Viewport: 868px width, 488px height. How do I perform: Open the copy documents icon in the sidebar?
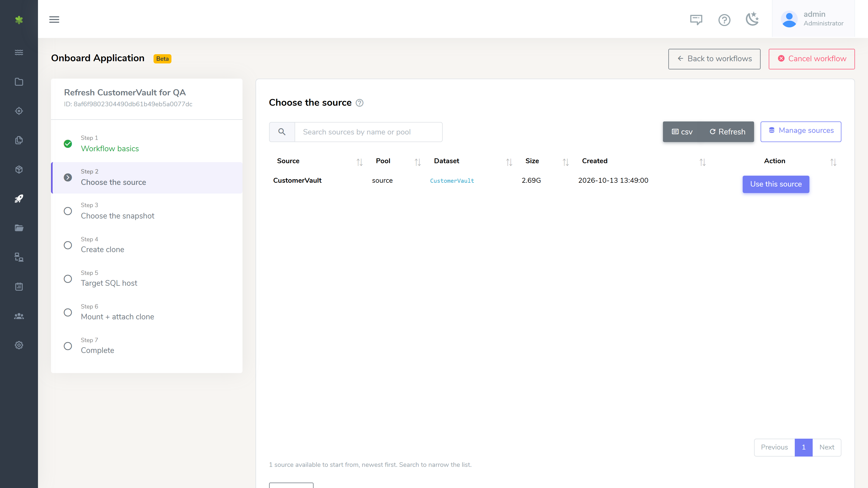point(19,140)
